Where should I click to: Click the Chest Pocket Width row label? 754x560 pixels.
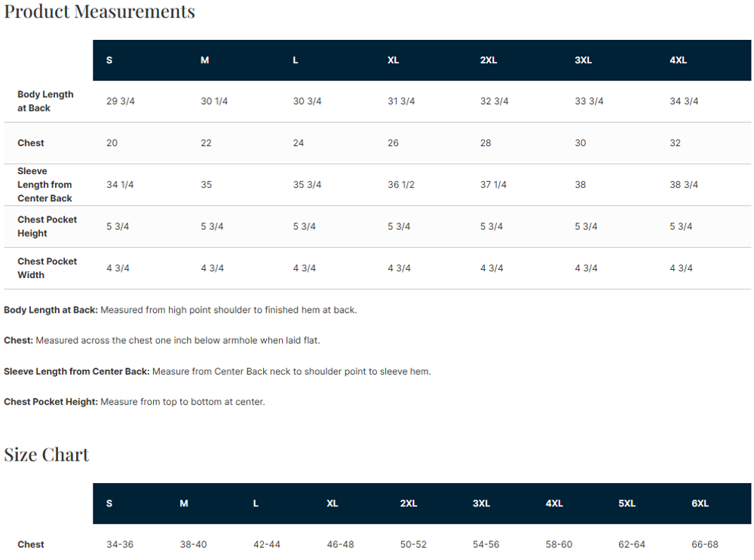point(47,268)
